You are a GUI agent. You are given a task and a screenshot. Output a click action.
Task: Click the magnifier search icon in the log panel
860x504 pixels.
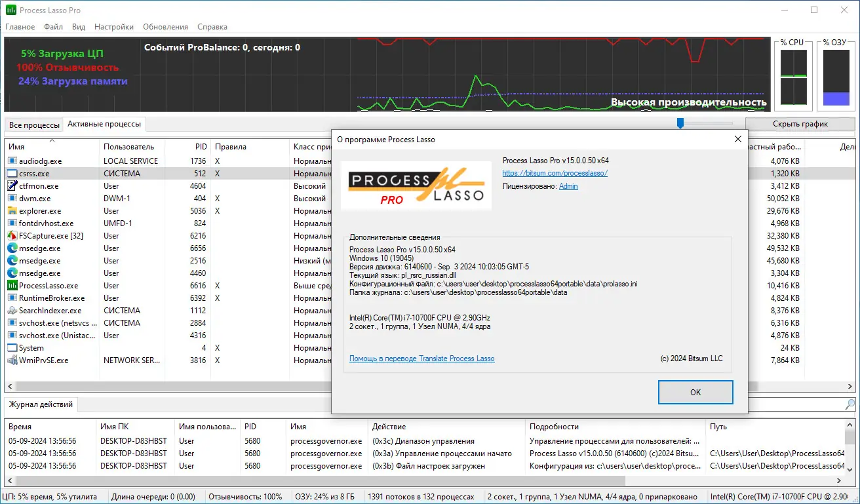(x=850, y=404)
